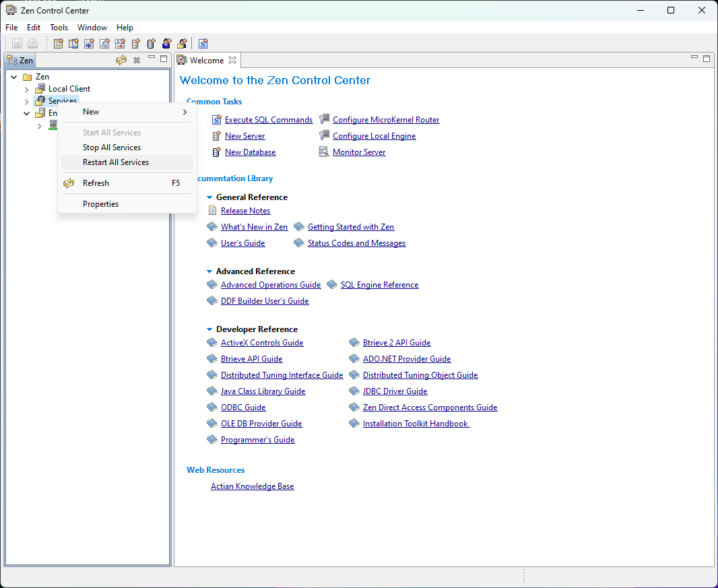The width and height of the screenshot is (718, 588).
Task: Open the JDBC Driver Guide link
Action: (x=395, y=391)
